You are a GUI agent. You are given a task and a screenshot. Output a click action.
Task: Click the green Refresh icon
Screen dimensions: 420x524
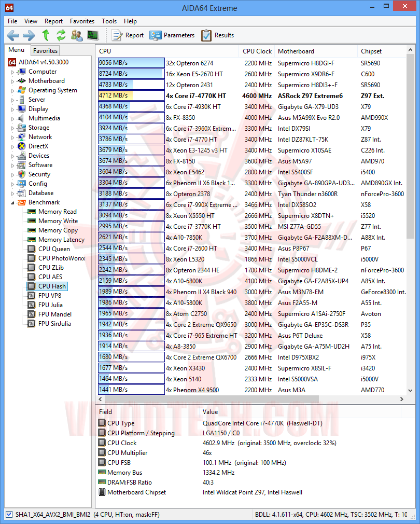pos(61,35)
